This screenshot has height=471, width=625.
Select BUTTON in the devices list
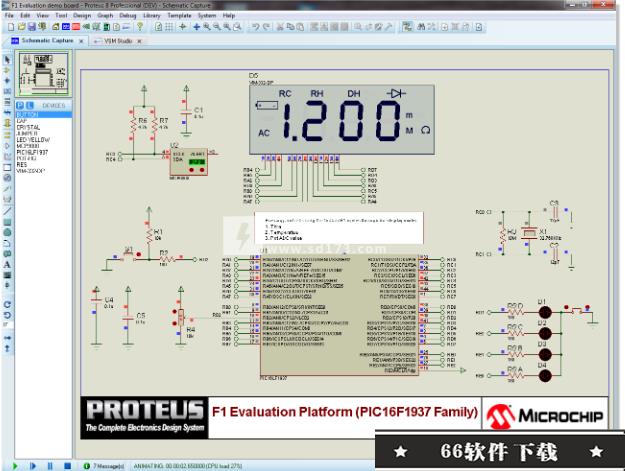click(44, 115)
